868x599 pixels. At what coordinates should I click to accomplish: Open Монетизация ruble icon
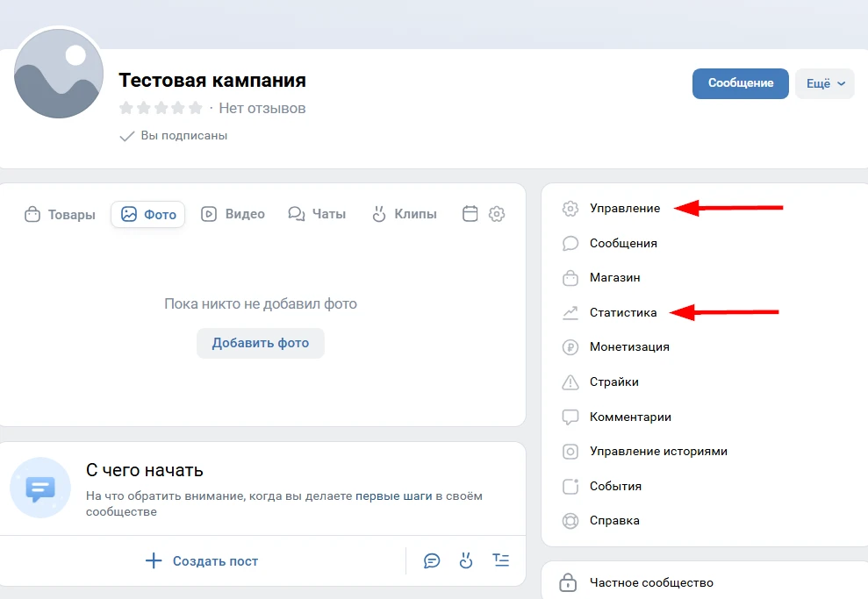coord(570,347)
